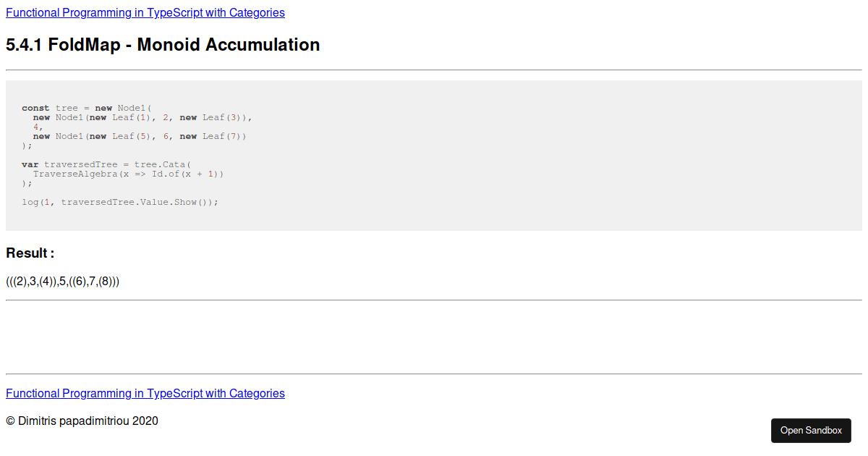Open the bottom Functional Programming in TypeScript link
The image size is (868, 456).
pyautogui.click(x=145, y=393)
